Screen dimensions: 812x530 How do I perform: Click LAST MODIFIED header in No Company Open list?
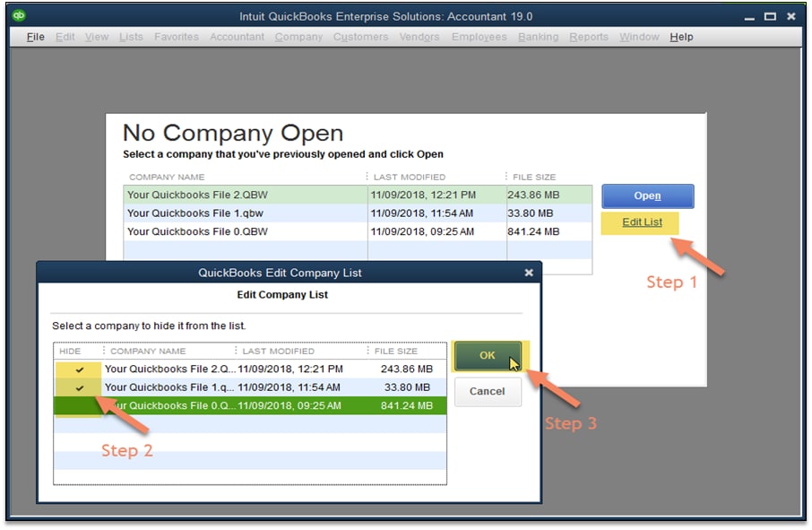[409, 178]
